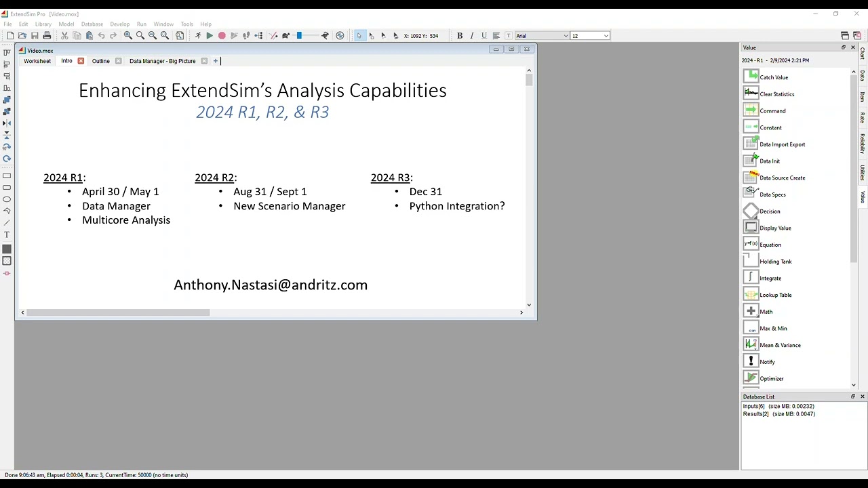Select the Rounded rectangle shape tool
Screen dimensions: 868x488
[7, 187]
